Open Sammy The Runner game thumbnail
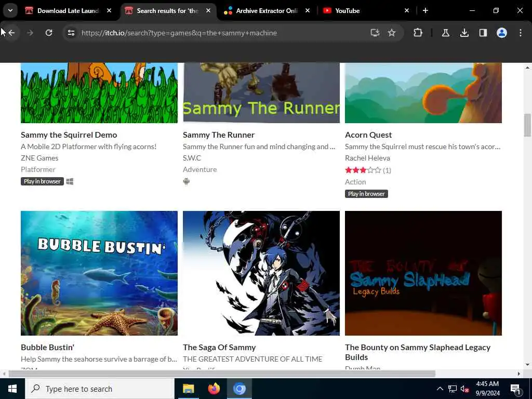Screen dimensions: 532x399 261,92
